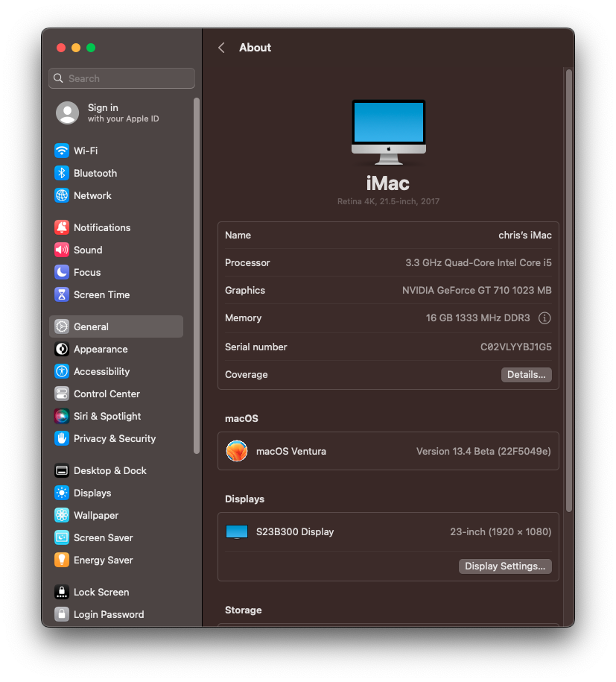Click Retina 4K, 21.5-inch, 2017 subtitle
The height and width of the screenshot is (682, 616).
tap(388, 201)
